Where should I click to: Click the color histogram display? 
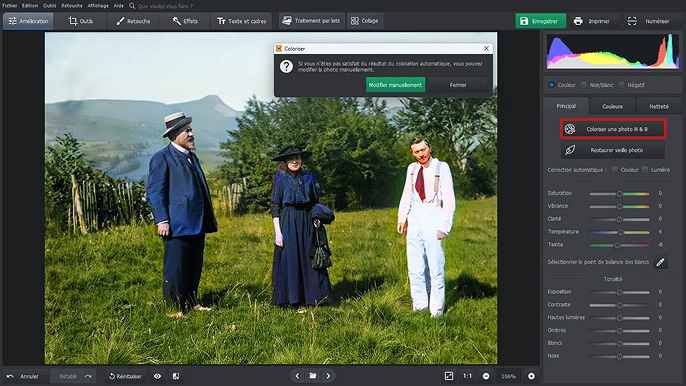click(612, 52)
